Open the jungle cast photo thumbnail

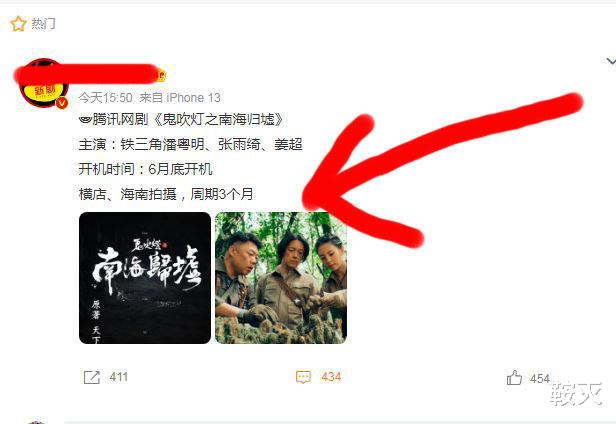tap(281, 278)
